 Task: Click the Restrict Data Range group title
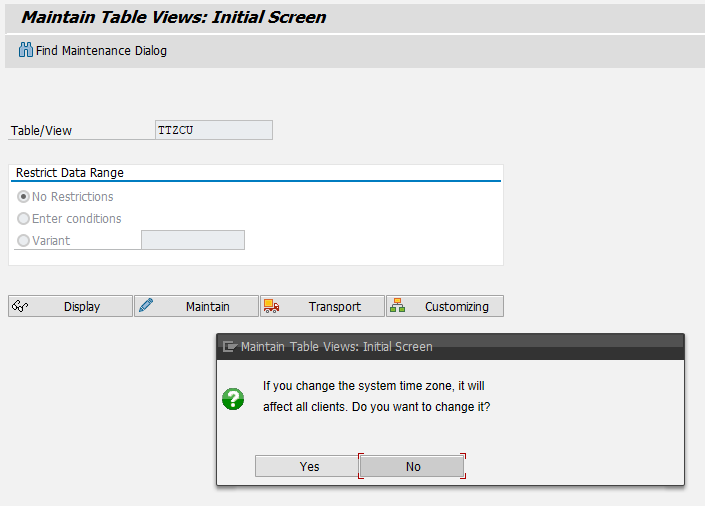(70, 173)
